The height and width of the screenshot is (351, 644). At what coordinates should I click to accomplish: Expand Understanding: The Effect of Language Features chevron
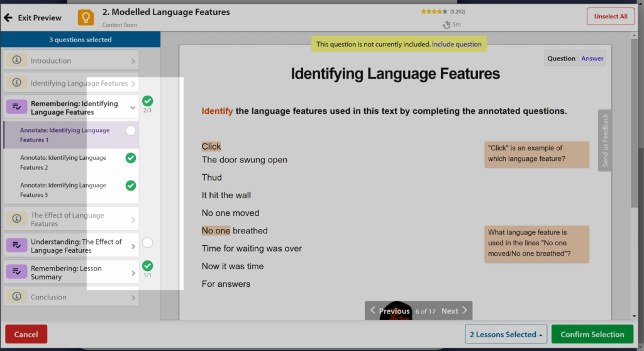(x=133, y=247)
